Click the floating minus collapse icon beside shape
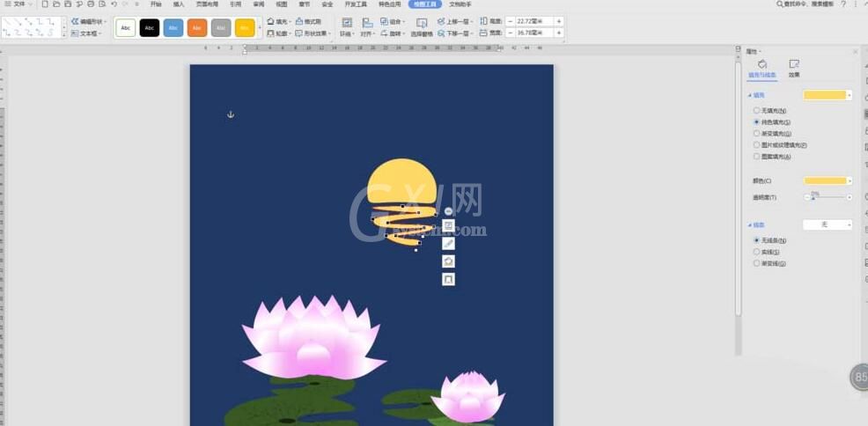 (x=448, y=210)
